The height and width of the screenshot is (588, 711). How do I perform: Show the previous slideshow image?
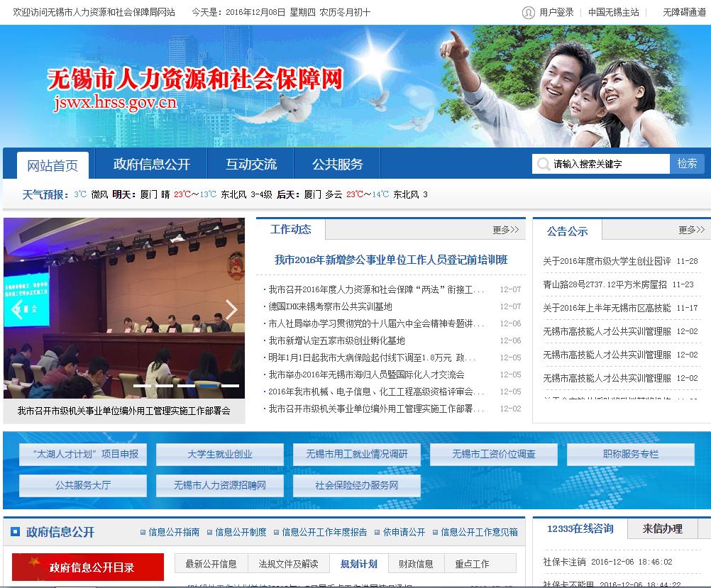(x=17, y=310)
